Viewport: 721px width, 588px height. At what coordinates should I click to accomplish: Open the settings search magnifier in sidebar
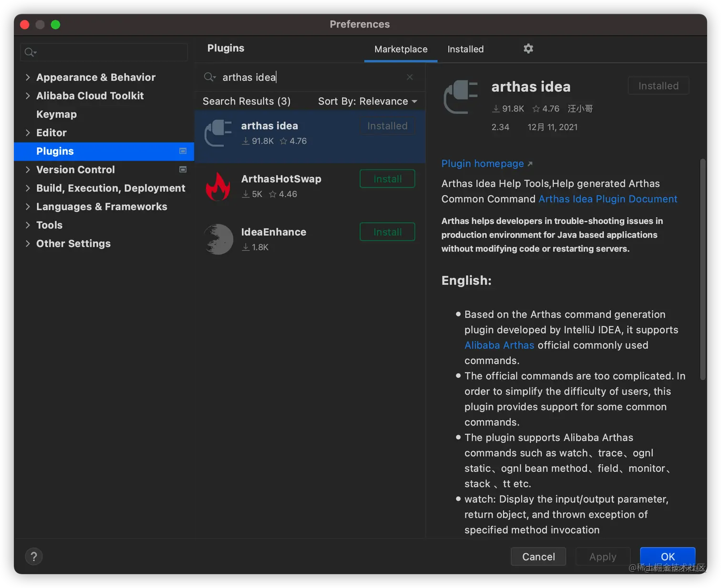(x=31, y=52)
